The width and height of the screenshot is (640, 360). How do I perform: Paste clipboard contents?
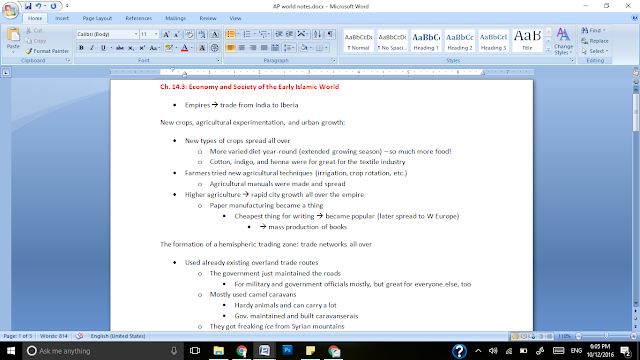(x=13, y=40)
